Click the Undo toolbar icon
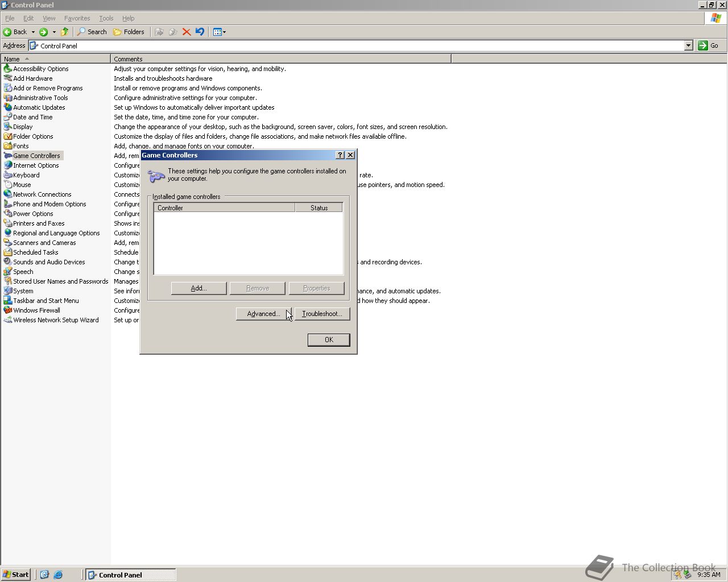This screenshot has height=582, width=728. [200, 32]
